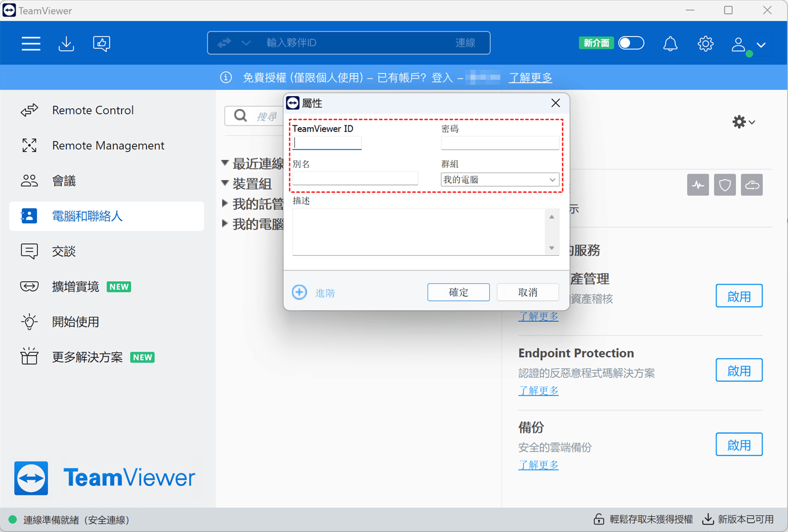Open 更多解決方案 section

[x=107, y=357]
